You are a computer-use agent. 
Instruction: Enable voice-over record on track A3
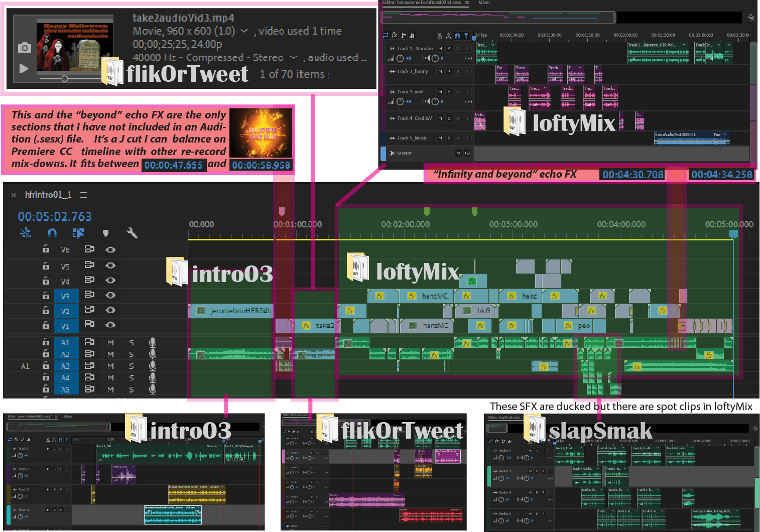153,366
